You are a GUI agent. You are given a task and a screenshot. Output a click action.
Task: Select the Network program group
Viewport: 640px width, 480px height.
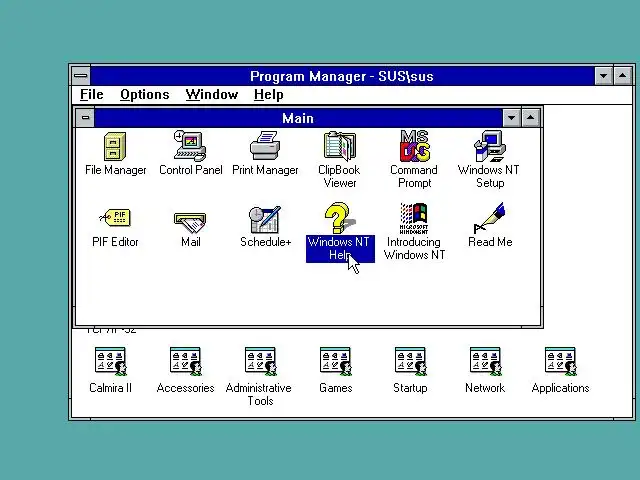[485, 362]
